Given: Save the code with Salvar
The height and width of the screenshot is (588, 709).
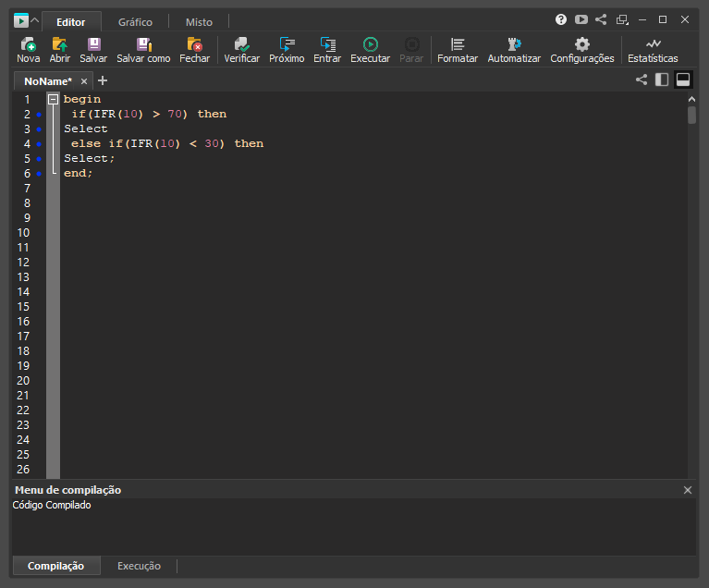Looking at the screenshot, I should tap(93, 50).
